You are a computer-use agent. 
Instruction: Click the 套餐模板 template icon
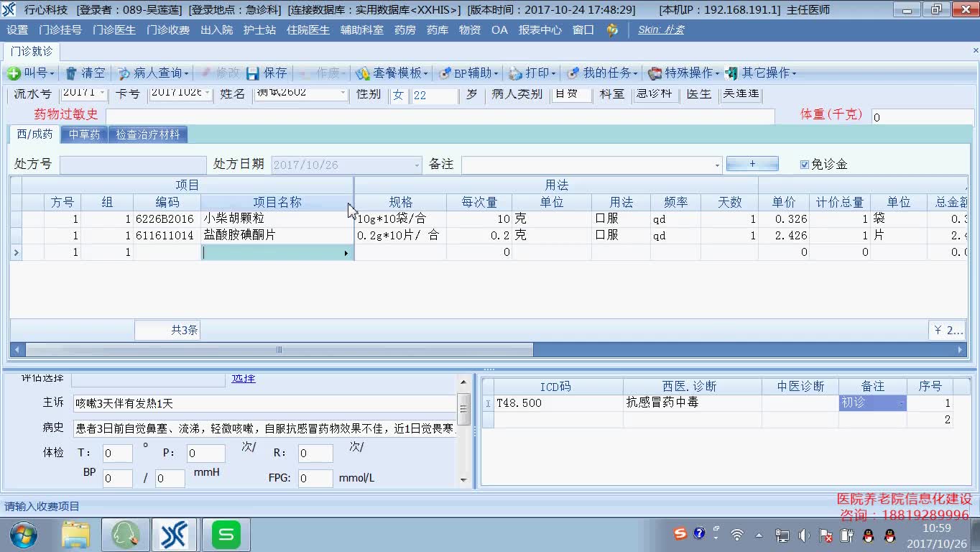(363, 73)
